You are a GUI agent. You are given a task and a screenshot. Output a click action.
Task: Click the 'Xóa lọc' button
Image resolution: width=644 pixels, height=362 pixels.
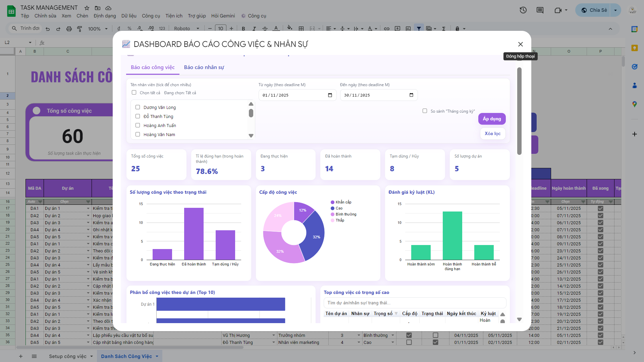tap(492, 133)
